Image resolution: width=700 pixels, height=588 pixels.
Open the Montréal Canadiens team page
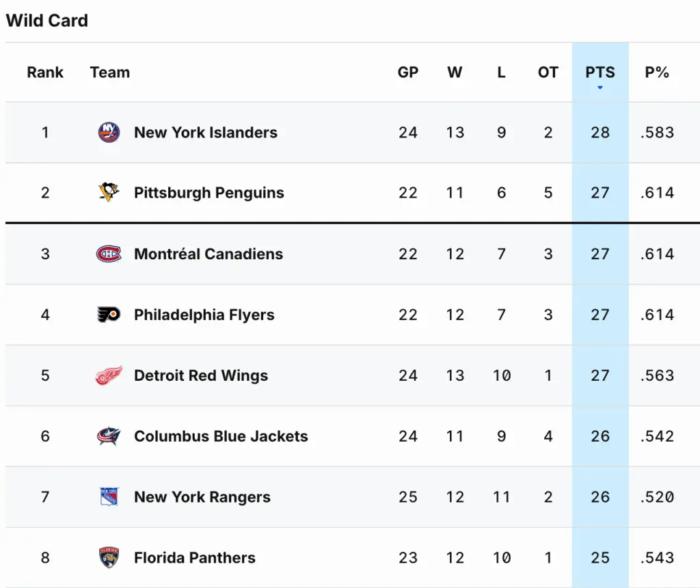(208, 254)
